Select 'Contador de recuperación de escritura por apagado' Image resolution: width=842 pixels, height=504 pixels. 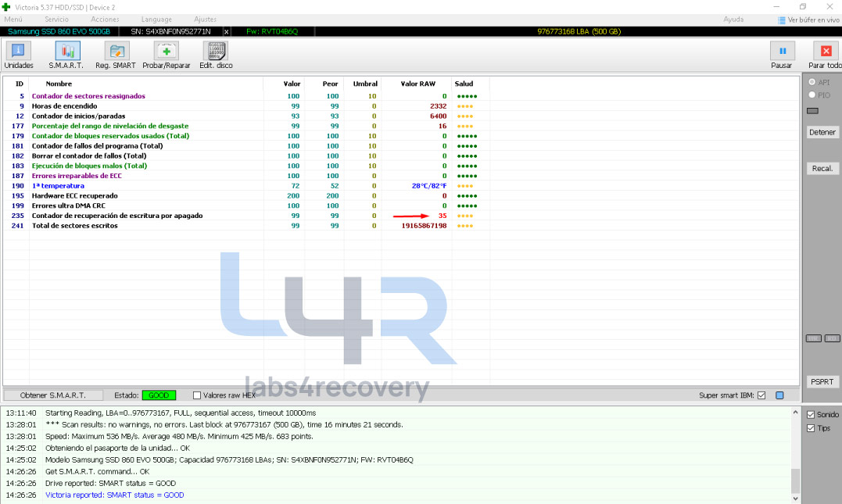246,216
